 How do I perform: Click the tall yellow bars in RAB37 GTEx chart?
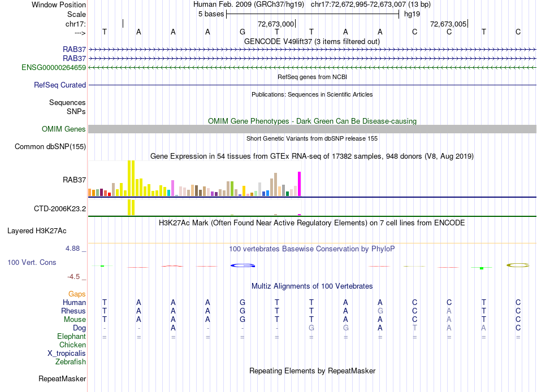(131, 178)
